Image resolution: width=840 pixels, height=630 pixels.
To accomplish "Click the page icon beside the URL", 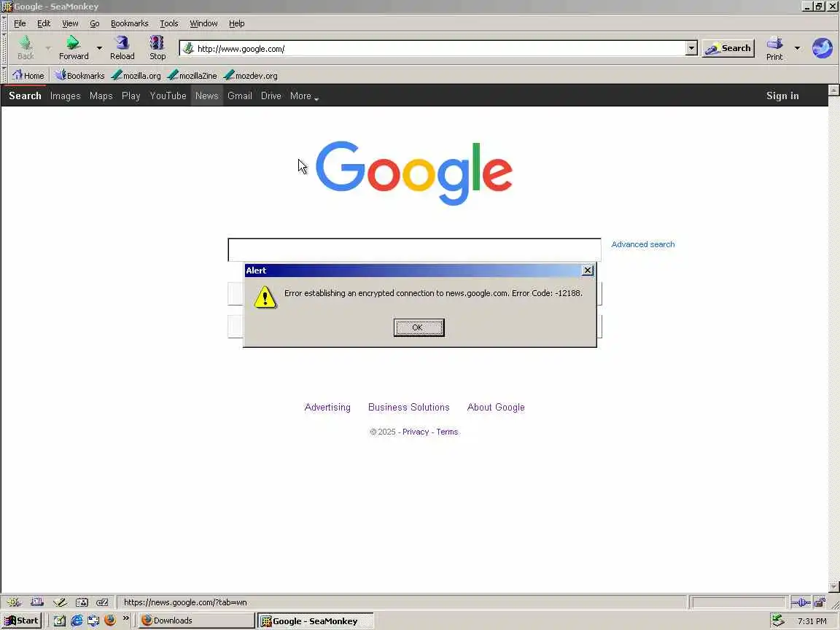I will coord(188,48).
